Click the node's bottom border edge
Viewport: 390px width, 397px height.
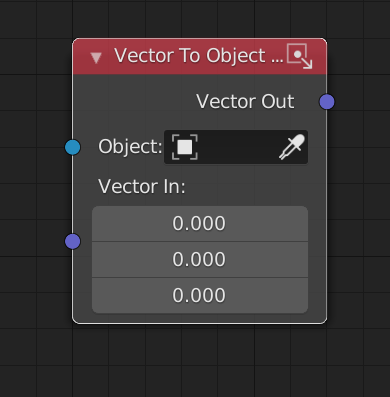[200, 323]
